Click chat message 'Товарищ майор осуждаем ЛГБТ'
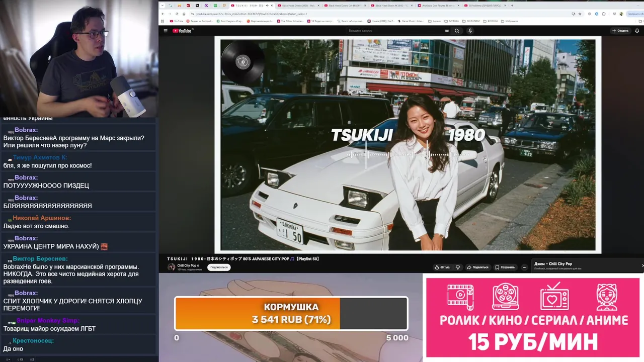The image size is (644, 362). 49,329
